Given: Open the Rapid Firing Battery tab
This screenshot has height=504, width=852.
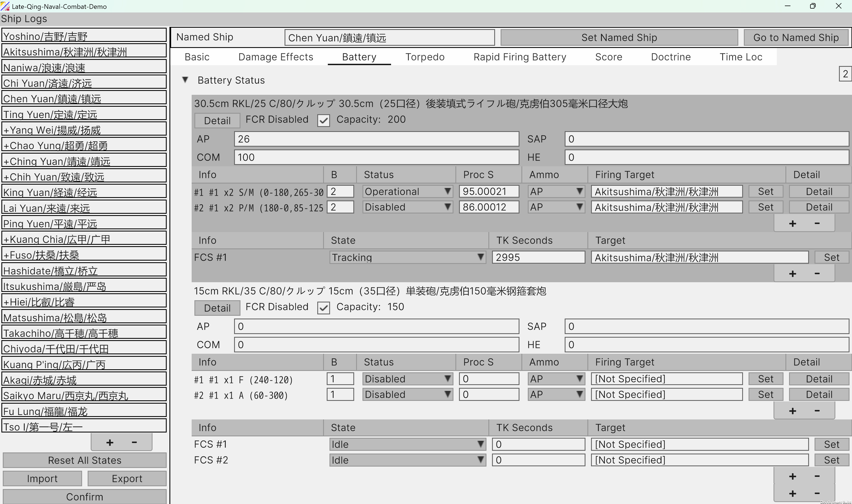Looking at the screenshot, I should (x=520, y=57).
